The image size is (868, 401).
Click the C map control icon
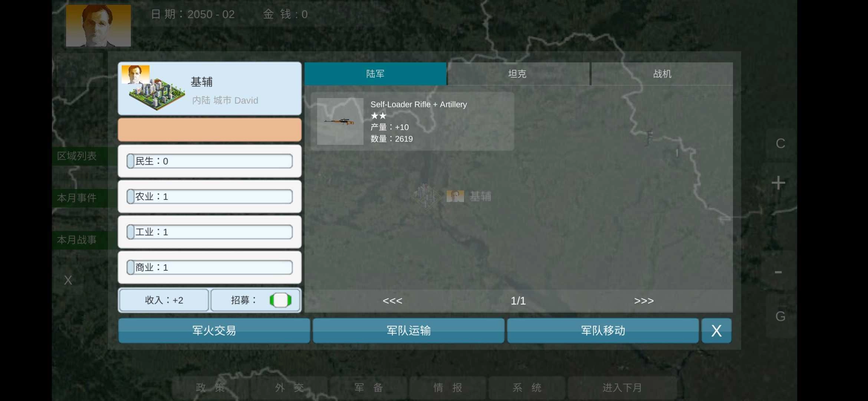(780, 144)
